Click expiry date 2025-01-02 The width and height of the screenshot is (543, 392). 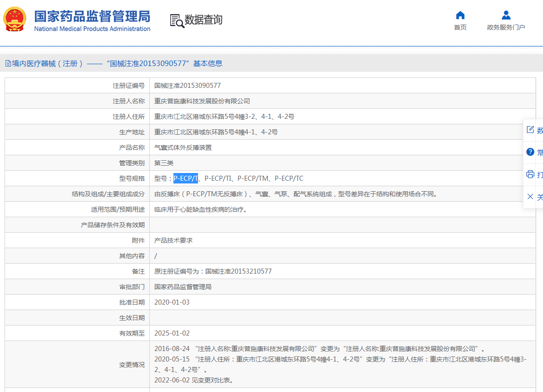click(172, 333)
